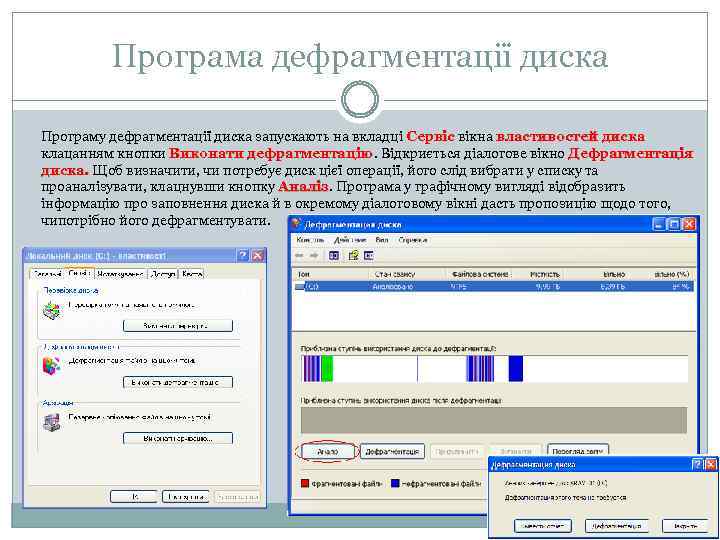Click Вивести звіт in the small dialog
The width and height of the screenshot is (720, 540).
point(542,525)
